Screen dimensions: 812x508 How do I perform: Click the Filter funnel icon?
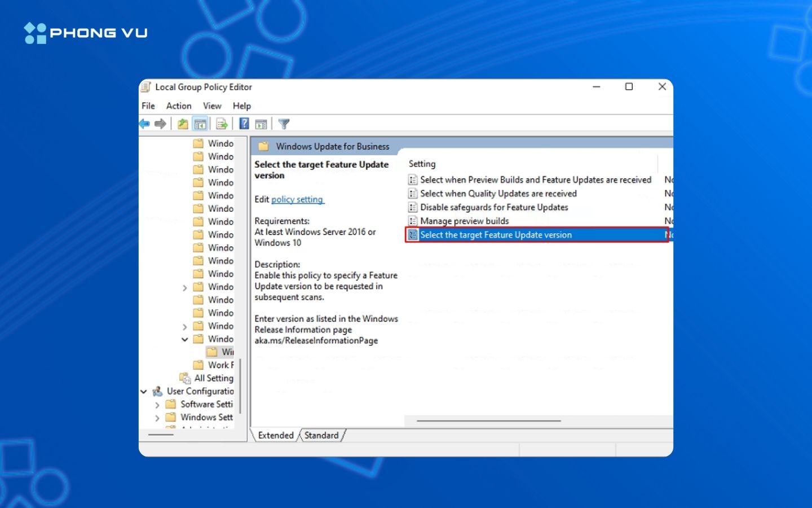point(284,124)
